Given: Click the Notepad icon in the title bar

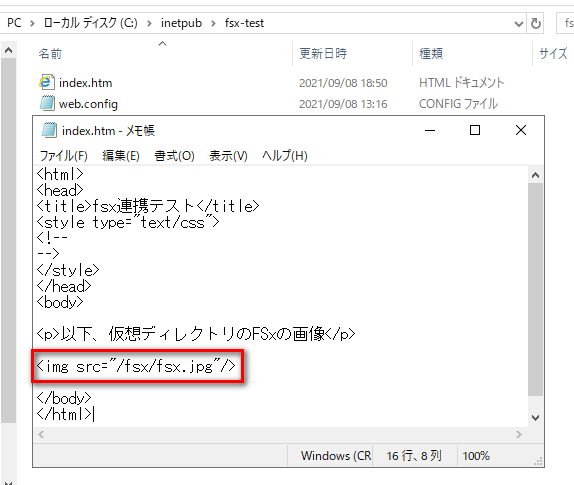Looking at the screenshot, I should [x=49, y=130].
